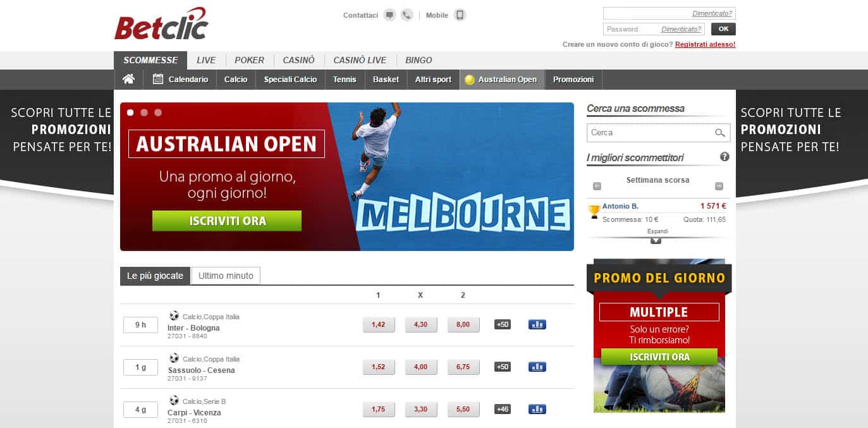This screenshot has width=868, height=428.
Task: Click the Cerca search field
Action: 658,133
